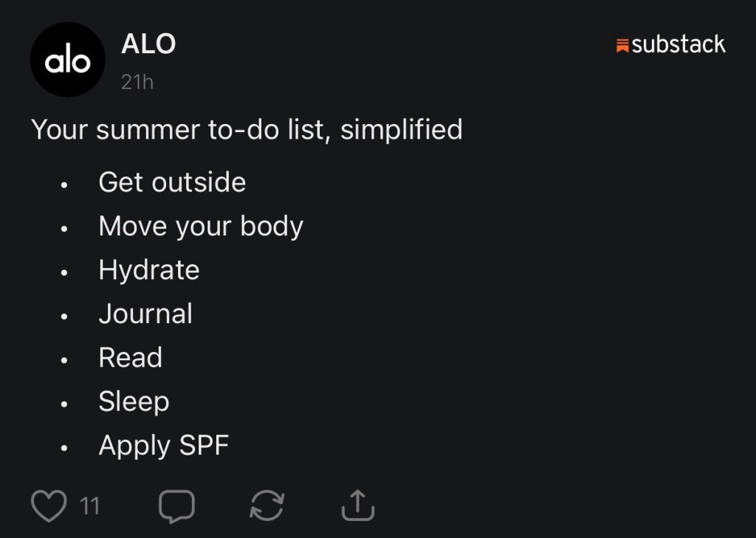The height and width of the screenshot is (538, 756).
Task: View the 11 likes count
Action: [89, 506]
